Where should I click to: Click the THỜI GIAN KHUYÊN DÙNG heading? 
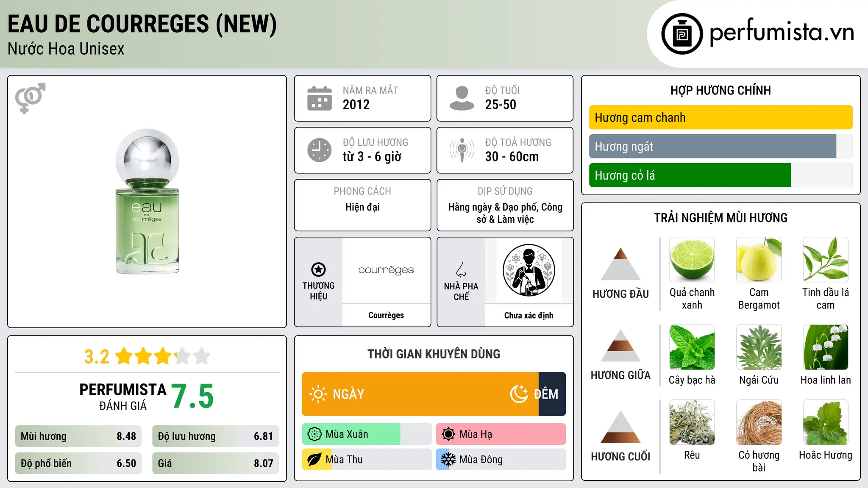pos(434,354)
